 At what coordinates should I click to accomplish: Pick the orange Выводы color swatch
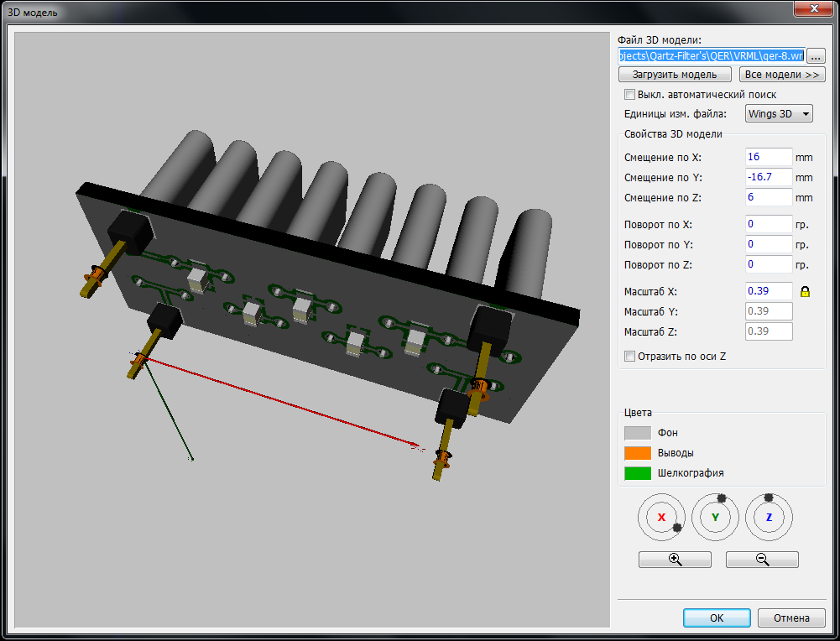tap(638, 453)
